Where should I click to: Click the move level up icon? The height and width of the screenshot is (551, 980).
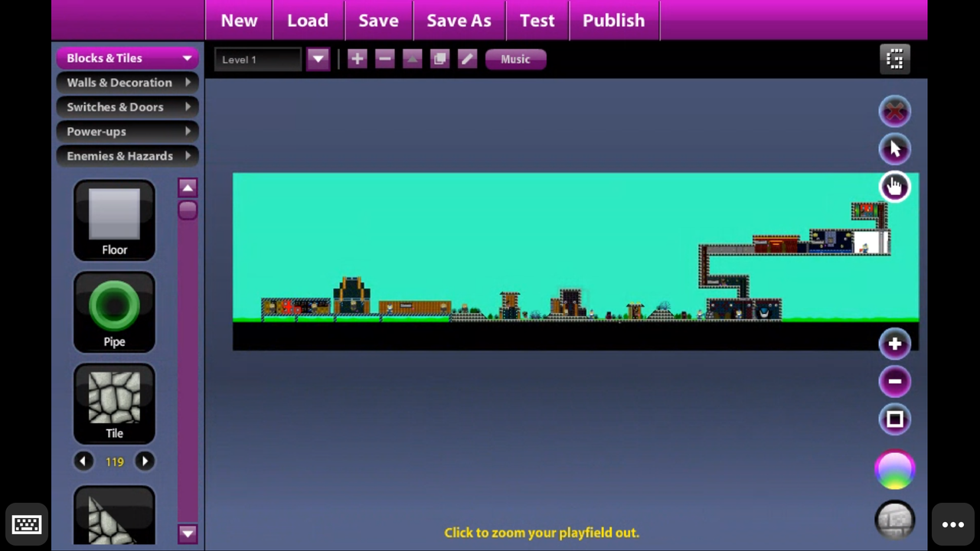[x=412, y=59]
